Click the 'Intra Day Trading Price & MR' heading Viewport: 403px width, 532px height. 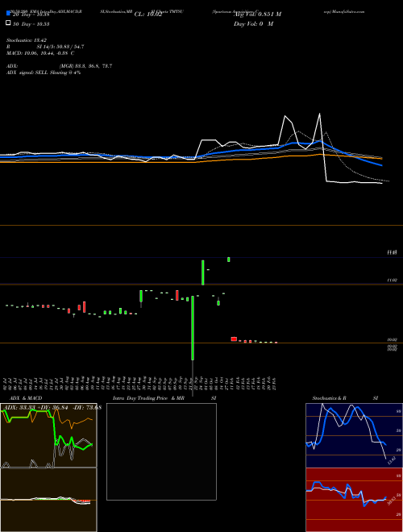148,398
